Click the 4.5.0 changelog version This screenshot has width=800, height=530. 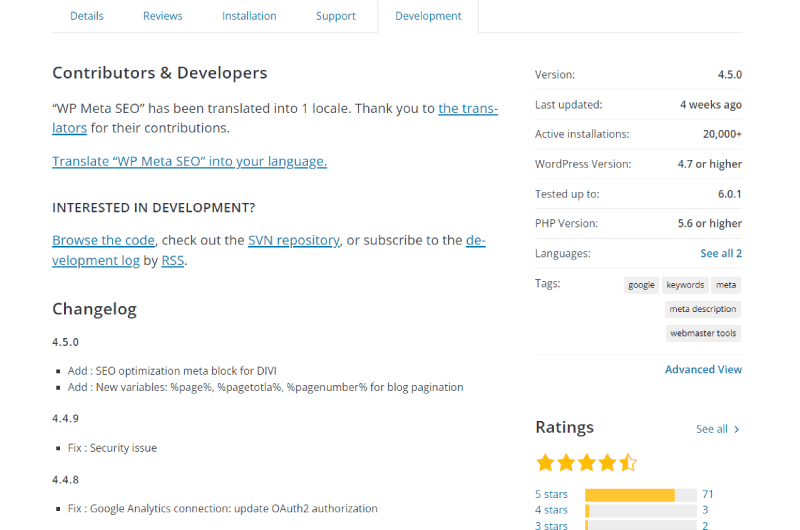(x=65, y=342)
